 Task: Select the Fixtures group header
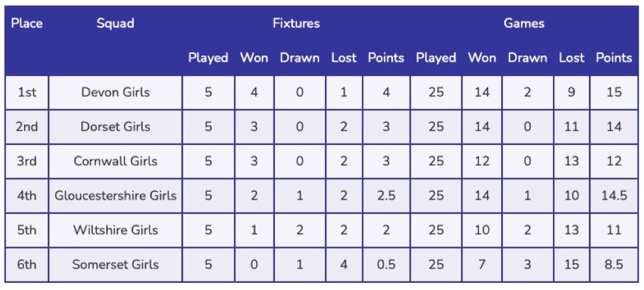click(x=296, y=23)
